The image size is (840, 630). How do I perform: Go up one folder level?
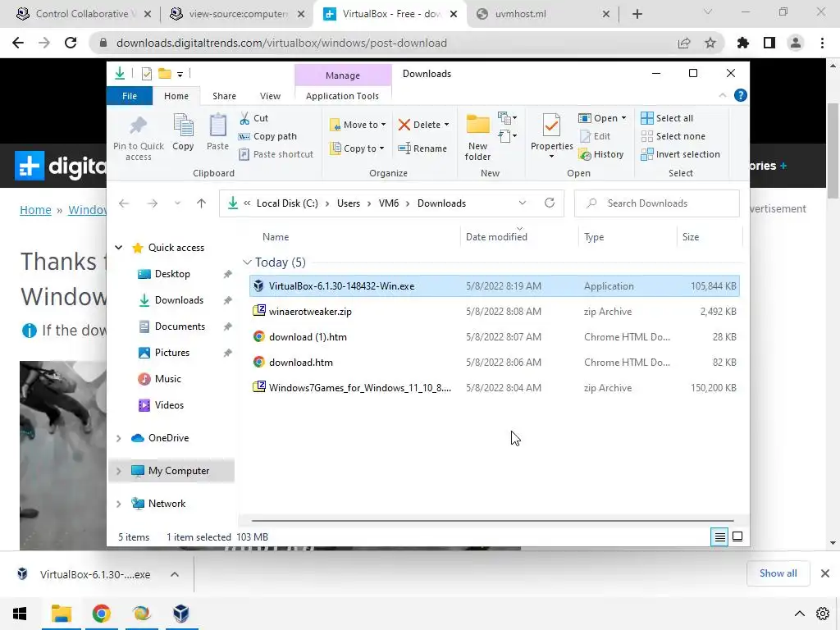click(202, 203)
